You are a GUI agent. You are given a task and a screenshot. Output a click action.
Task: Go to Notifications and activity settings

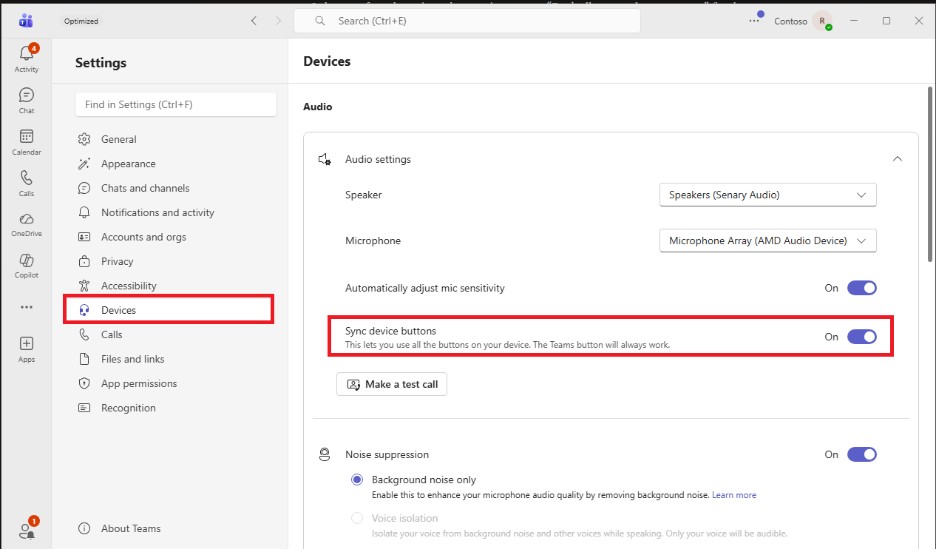(x=158, y=212)
